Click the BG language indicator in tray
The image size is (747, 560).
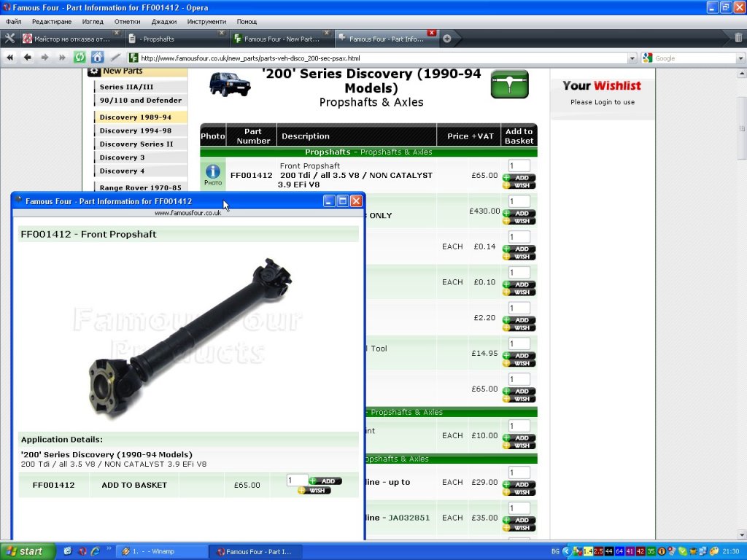tap(555, 551)
